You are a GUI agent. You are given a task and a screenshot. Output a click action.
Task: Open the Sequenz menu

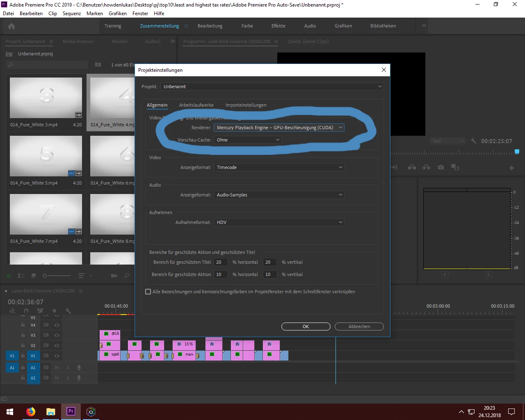(72, 13)
